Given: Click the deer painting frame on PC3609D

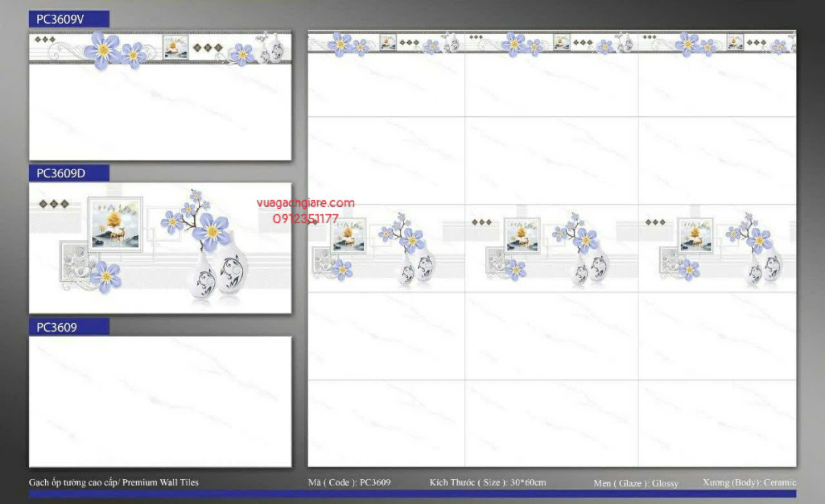Looking at the screenshot, I should click(x=115, y=224).
